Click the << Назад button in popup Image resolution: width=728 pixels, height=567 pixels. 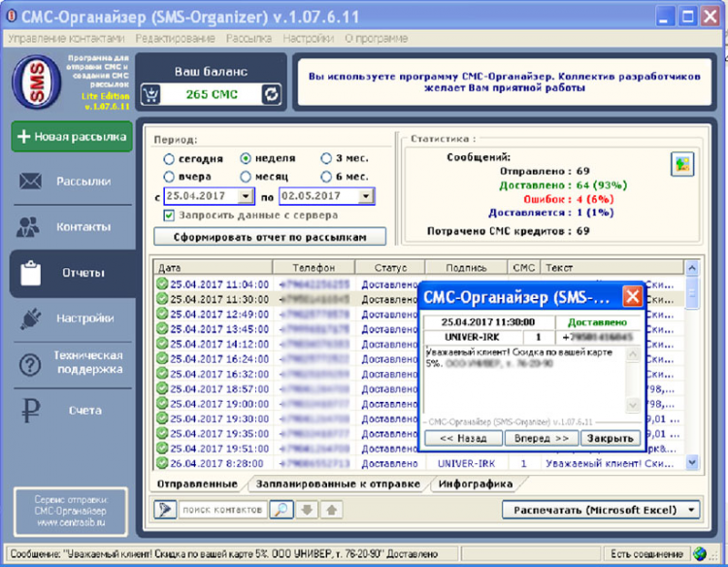point(463,439)
